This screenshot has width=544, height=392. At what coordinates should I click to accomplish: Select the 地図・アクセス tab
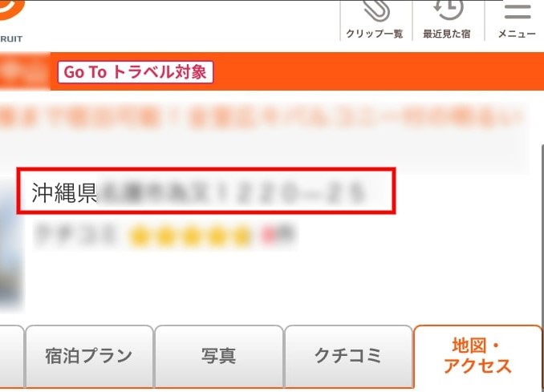[x=478, y=356]
